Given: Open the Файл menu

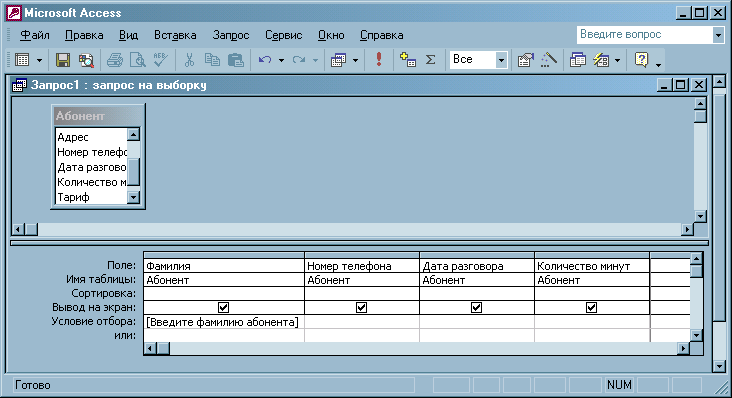Looking at the screenshot, I should pyautogui.click(x=35, y=35).
